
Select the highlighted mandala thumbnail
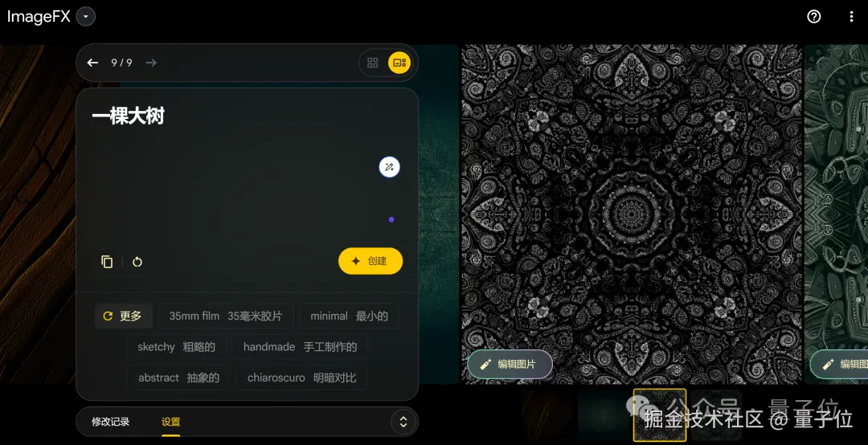click(660, 415)
